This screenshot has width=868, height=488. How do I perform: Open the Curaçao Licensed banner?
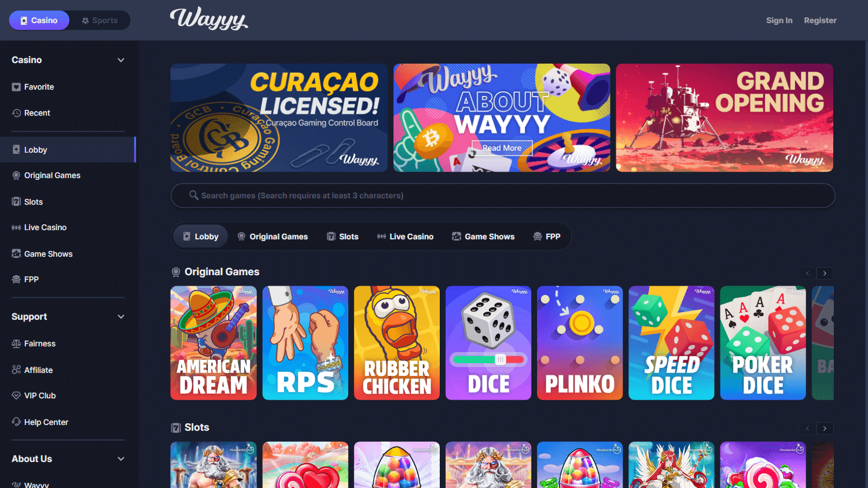point(279,117)
